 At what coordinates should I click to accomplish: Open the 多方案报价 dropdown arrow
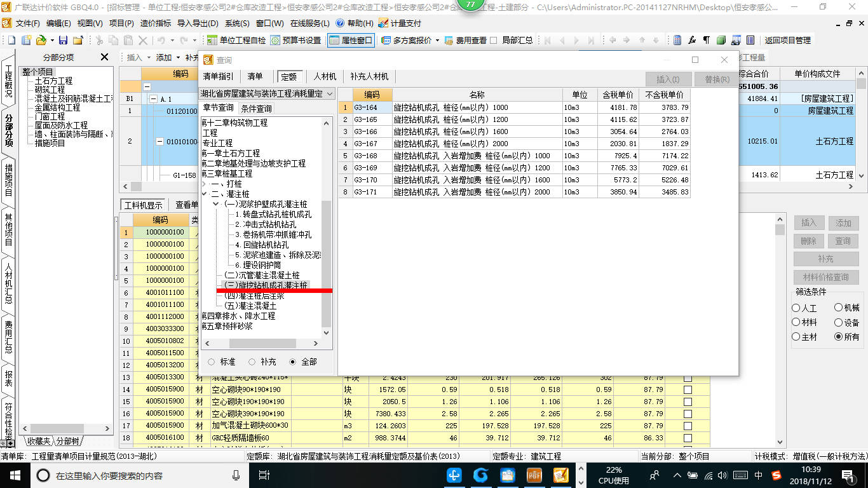click(x=437, y=40)
